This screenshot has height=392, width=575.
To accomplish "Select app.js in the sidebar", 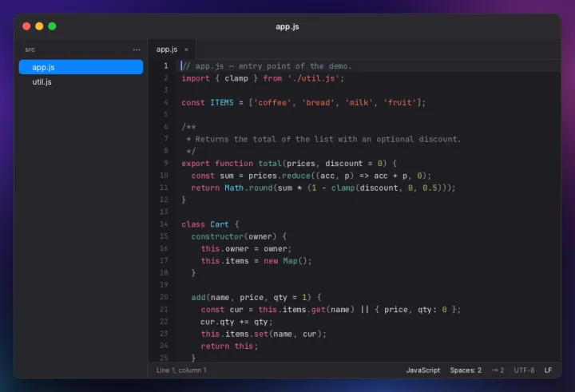I will point(81,67).
